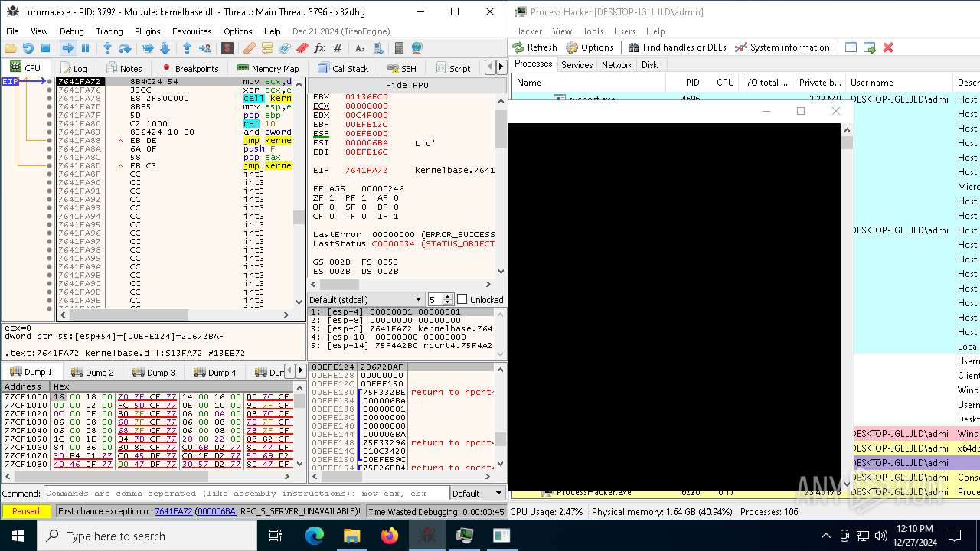Image resolution: width=980 pixels, height=551 pixels.
Task: Click the Hide FPU button
Action: [407, 85]
